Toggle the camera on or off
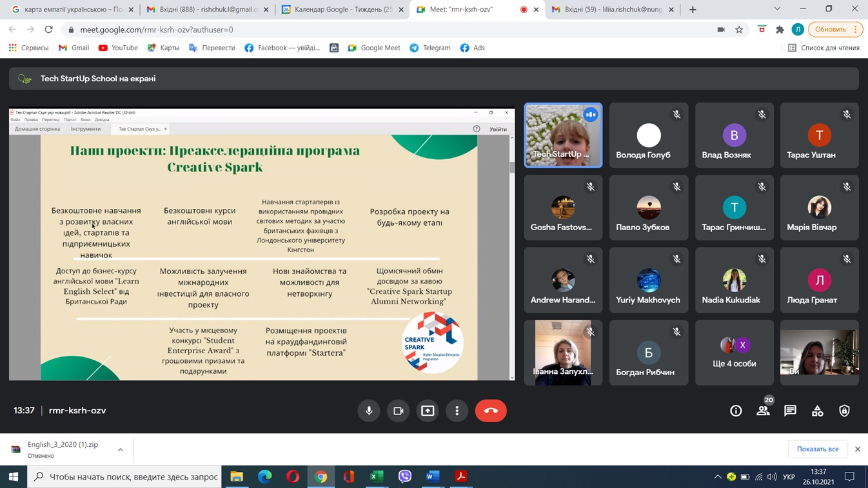 [399, 411]
